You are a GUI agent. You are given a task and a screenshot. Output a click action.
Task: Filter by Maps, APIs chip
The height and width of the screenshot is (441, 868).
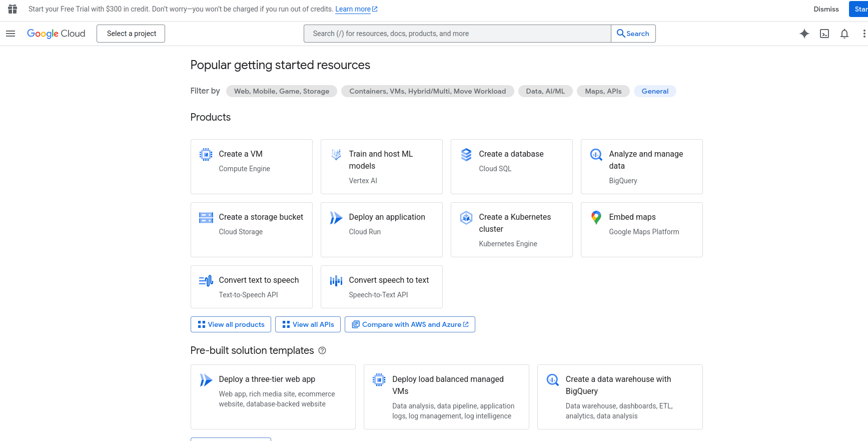pyautogui.click(x=603, y=91)
